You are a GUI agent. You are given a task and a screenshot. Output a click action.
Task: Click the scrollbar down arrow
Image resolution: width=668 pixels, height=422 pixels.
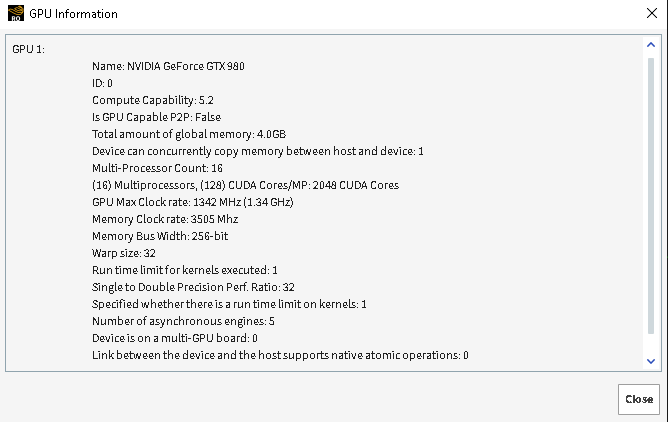651,361
